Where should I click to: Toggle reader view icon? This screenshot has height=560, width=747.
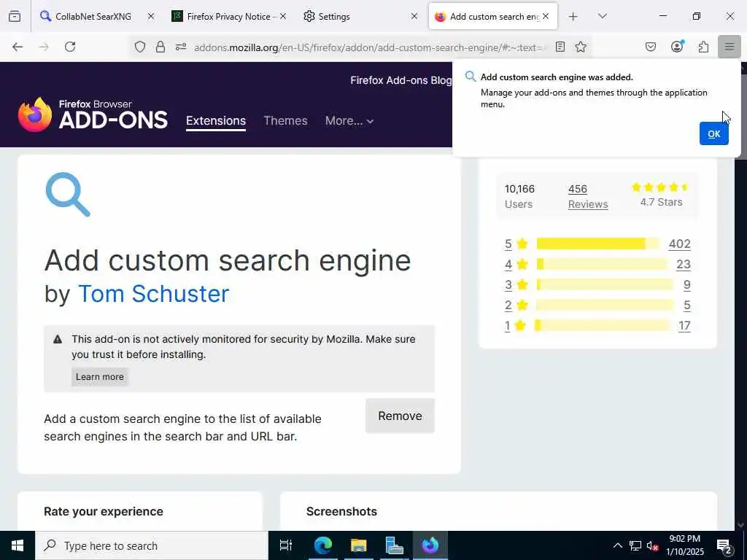560,47
